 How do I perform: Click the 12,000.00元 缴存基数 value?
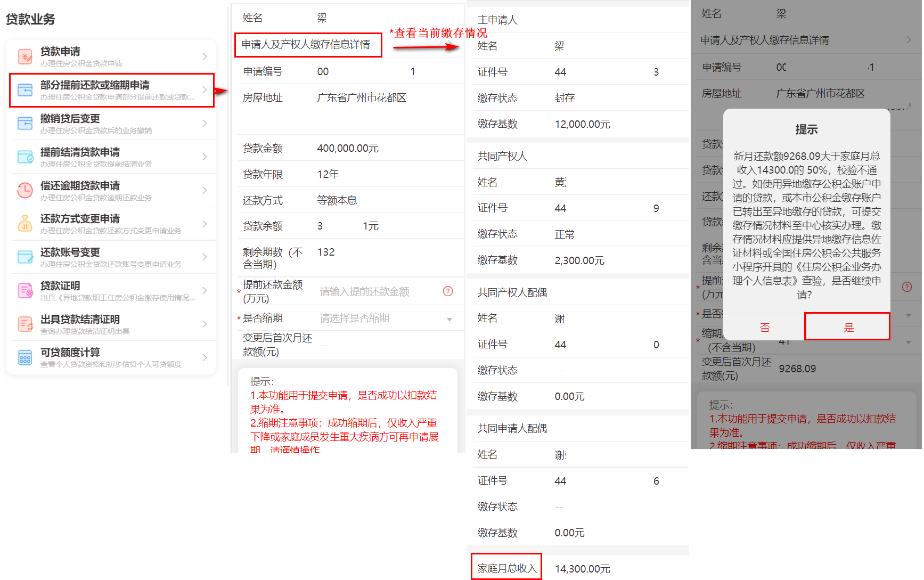pos(583,124)
